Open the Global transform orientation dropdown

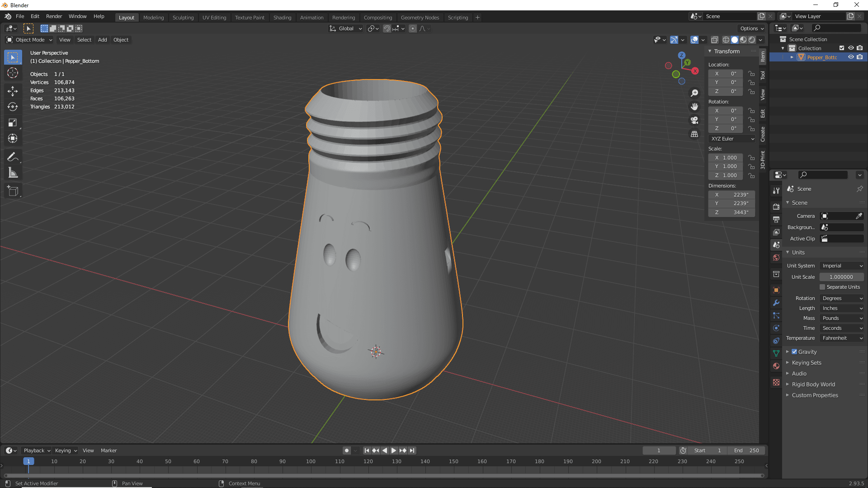pyautogui.click(x=346, y=28)
